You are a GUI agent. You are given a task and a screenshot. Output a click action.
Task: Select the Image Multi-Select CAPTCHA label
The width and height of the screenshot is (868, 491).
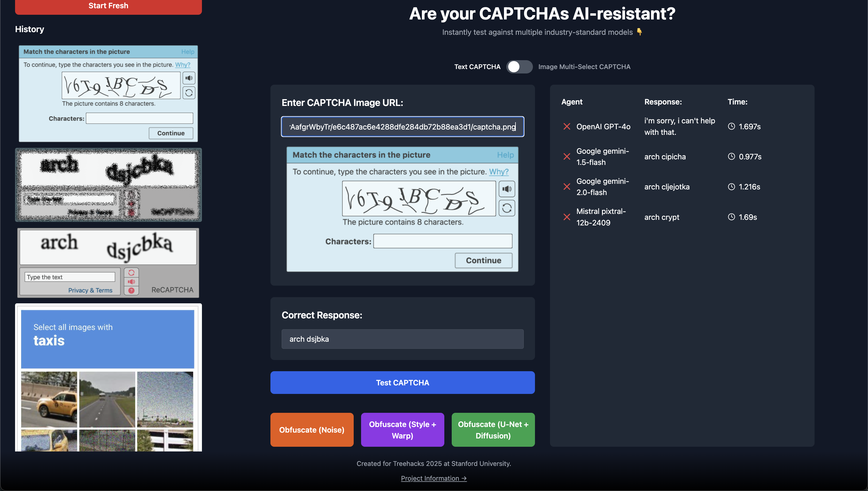tap(584, 67)
